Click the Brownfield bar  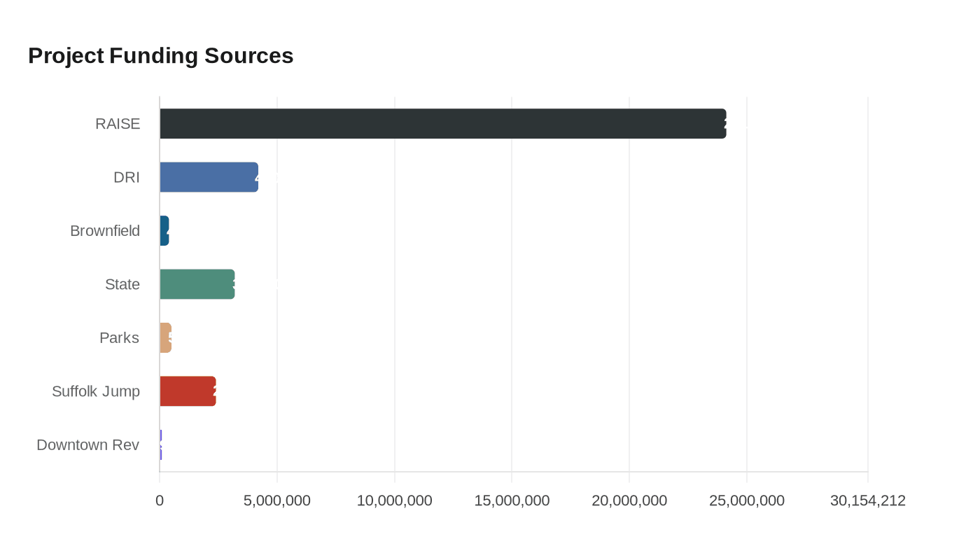click(x=164, y=231)
